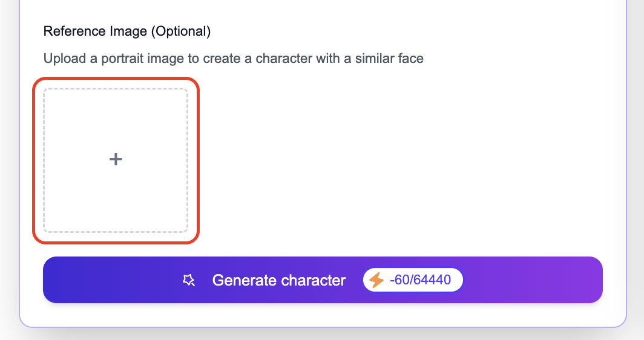This screenshot has height=340, width=644.
Task: Click the Generate character button
Action: [323, 280]
